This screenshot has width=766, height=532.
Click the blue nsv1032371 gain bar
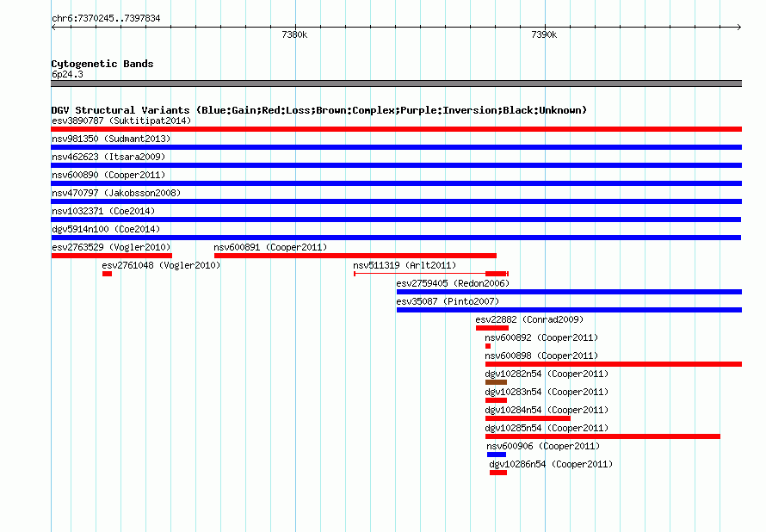tap(396, 220)
